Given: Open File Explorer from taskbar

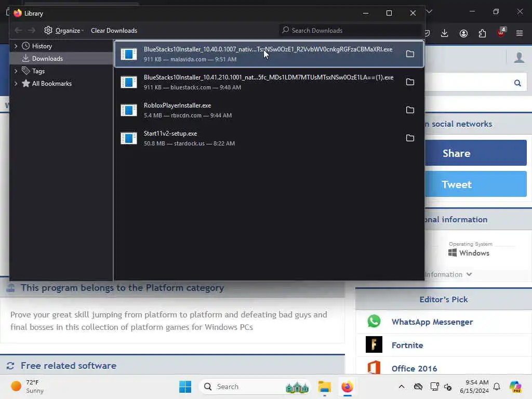Looking at the screenshot, I should click(324, 387).
